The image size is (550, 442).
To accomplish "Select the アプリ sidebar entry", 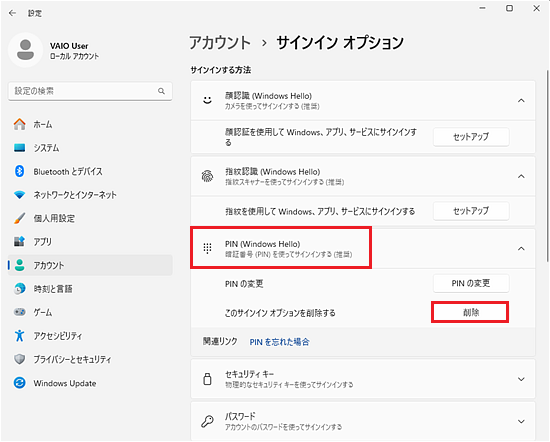I will point(90,241).
